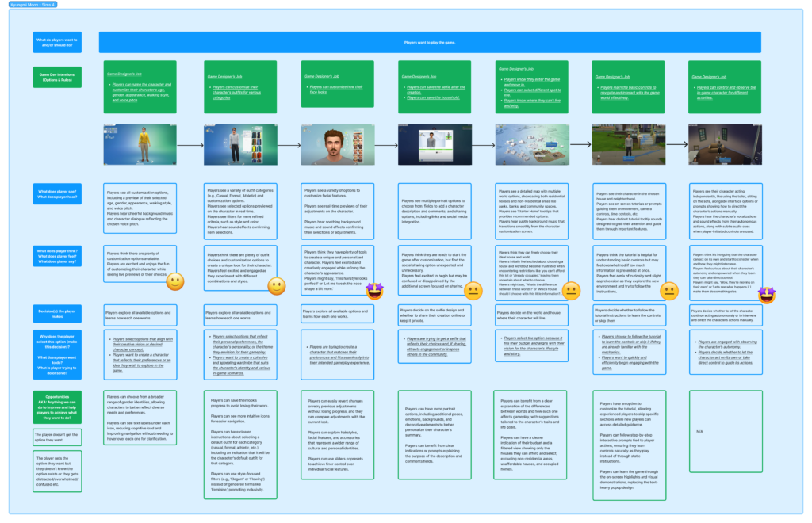Viewport: 812px width, 523px height.
Task: Select neutral face emoji on save-selfie card
Action: [473, 291]
